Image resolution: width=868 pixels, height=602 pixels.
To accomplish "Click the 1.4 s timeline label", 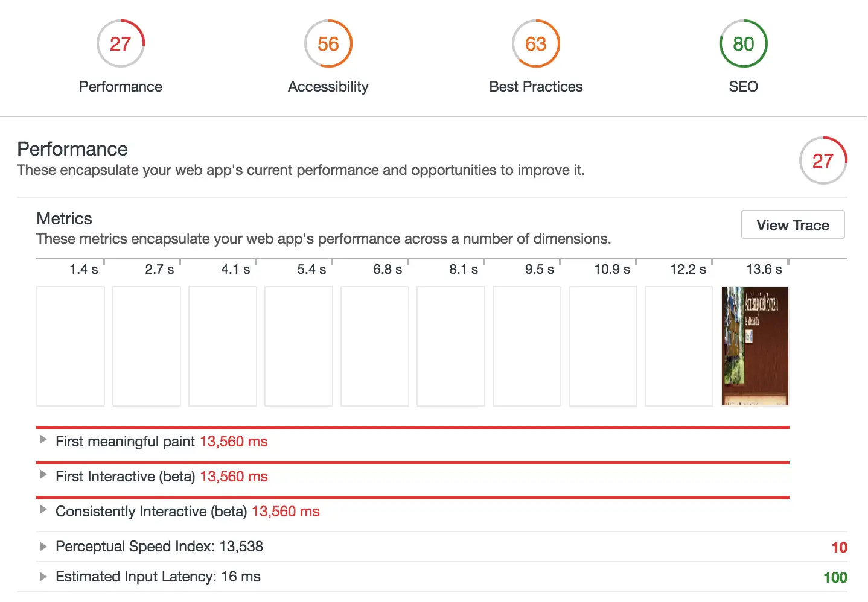I will [x=84, y=270].
